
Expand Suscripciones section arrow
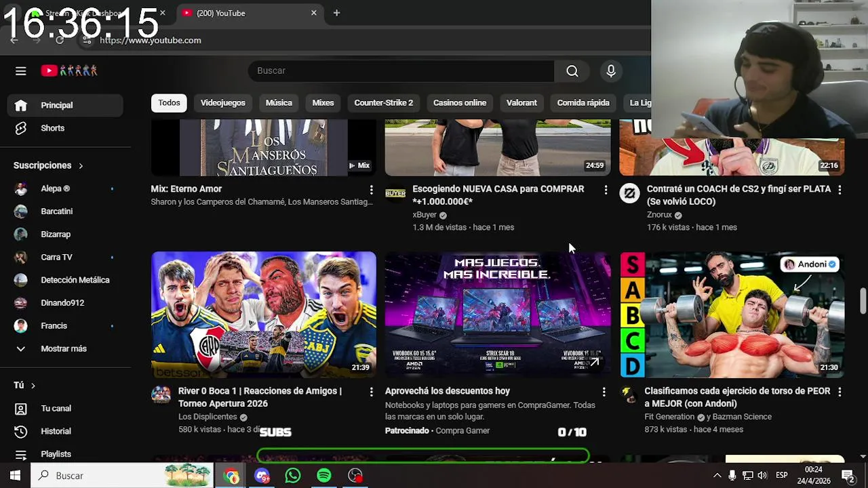tap(81, 165)
